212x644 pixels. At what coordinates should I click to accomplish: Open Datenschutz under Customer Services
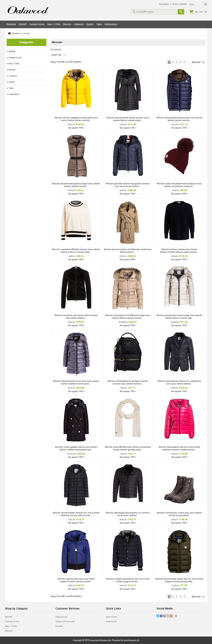tap(61, 617)
